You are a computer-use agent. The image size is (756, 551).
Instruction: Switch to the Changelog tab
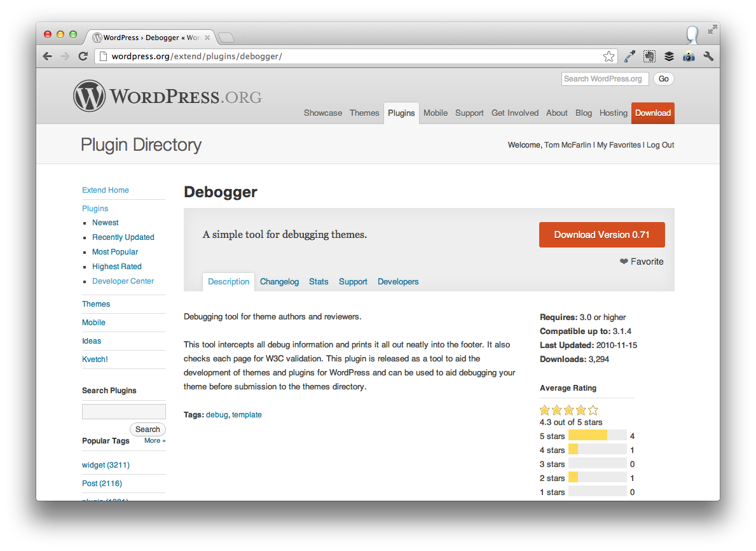pyautogui.click(x=279, y=282)
